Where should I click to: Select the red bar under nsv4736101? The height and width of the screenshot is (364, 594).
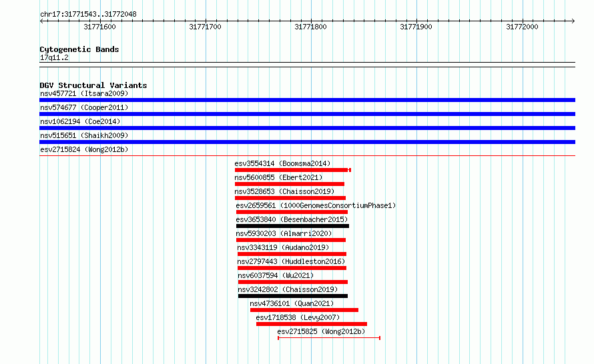pos(304,310)
